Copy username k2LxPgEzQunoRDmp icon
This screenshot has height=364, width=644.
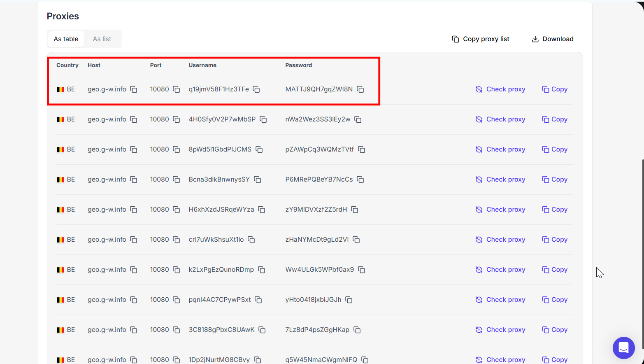(x=262, y=270)
